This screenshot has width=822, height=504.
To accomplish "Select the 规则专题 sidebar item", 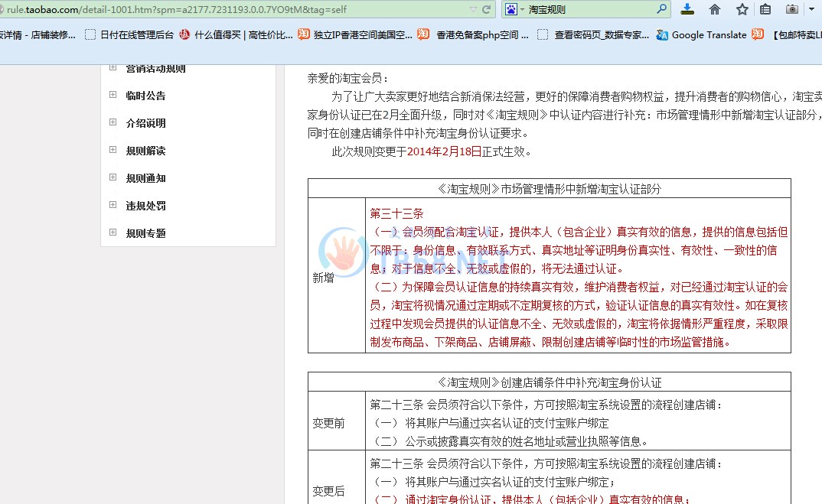I will [145, 233].
